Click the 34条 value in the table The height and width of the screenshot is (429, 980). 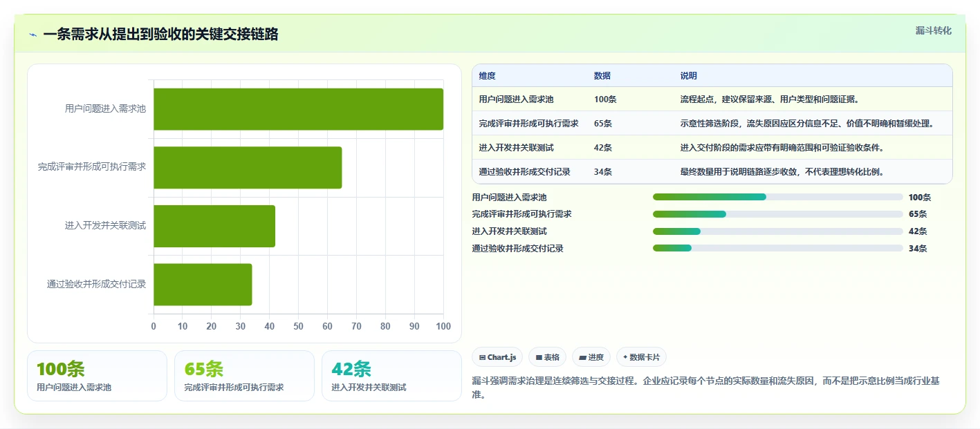603,172
